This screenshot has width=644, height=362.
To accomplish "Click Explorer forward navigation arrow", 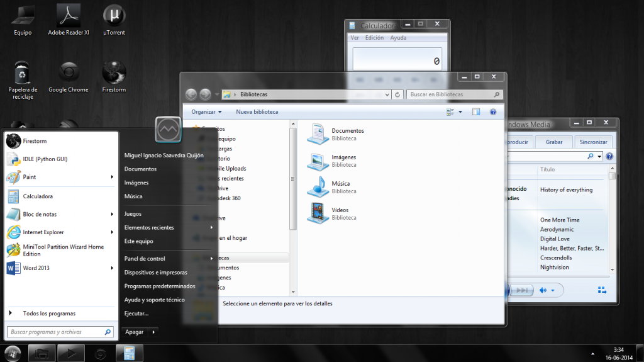I will click(205, 94).
